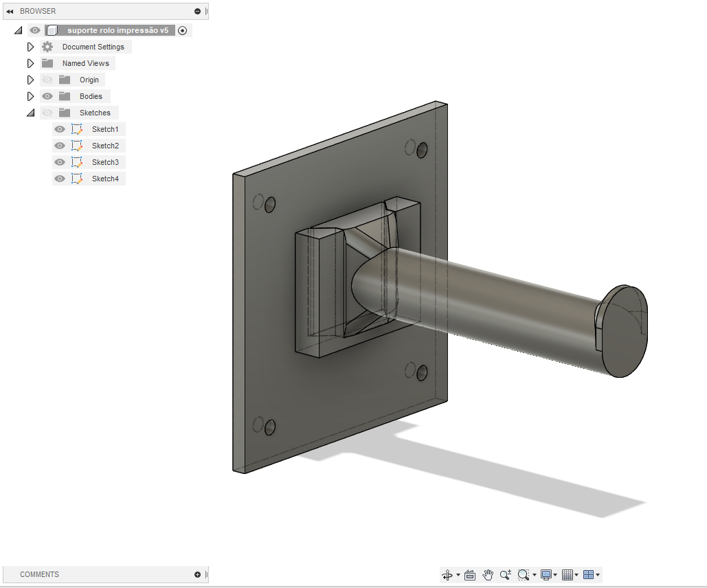This screenshot has height=588, width=707.
Task: Select the Sketch1 tree item
Action: 89,129
